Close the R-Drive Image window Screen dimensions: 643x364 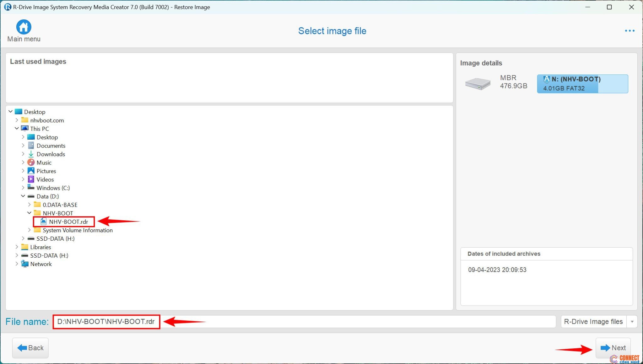[631, 7]
